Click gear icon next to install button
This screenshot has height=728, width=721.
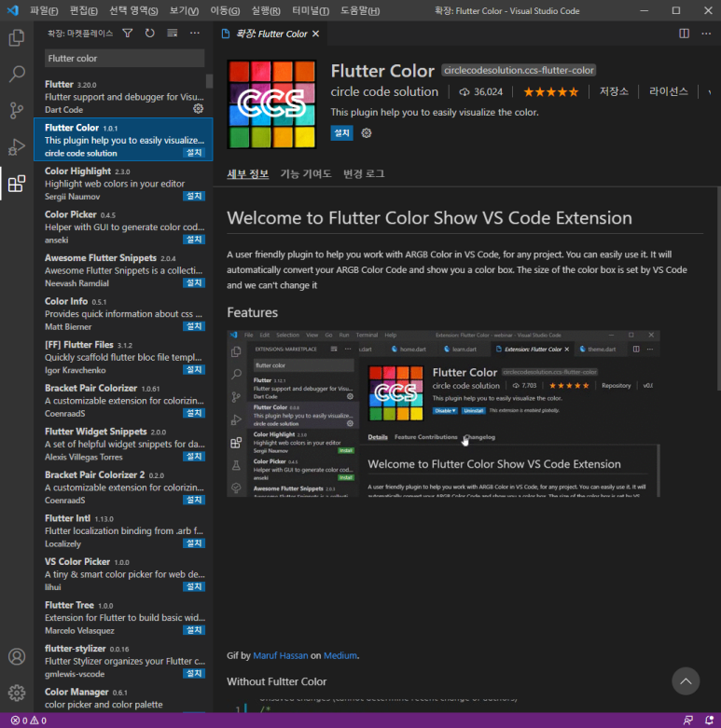coord(367,133)
